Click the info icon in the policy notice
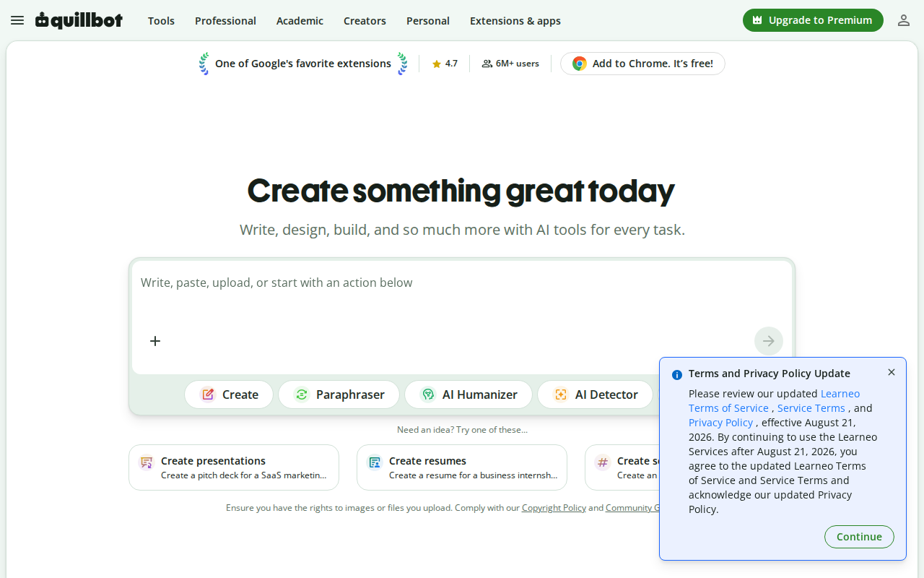This screenshot has height=578, width=924. 677,374
